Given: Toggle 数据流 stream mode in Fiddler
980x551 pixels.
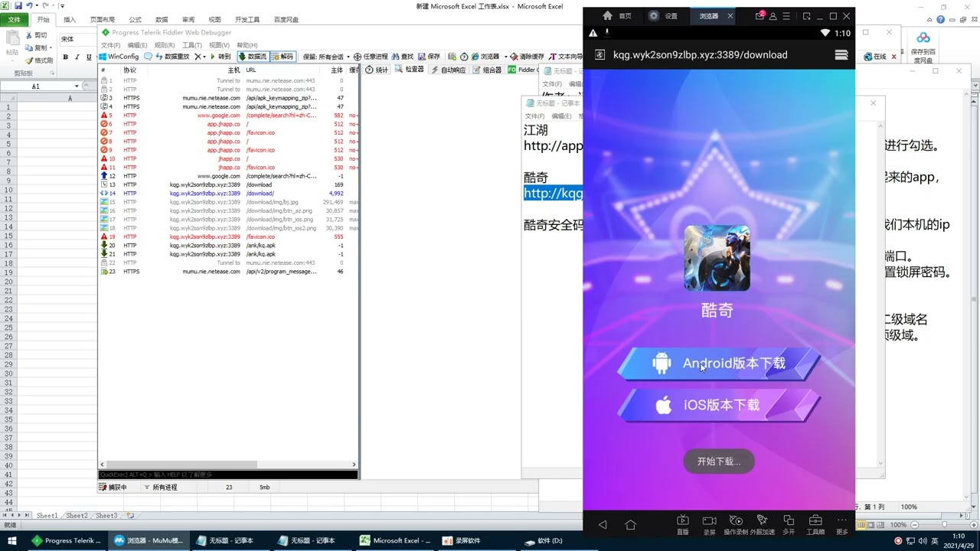Looking at the screenshot, I should [x=253, y=57].
